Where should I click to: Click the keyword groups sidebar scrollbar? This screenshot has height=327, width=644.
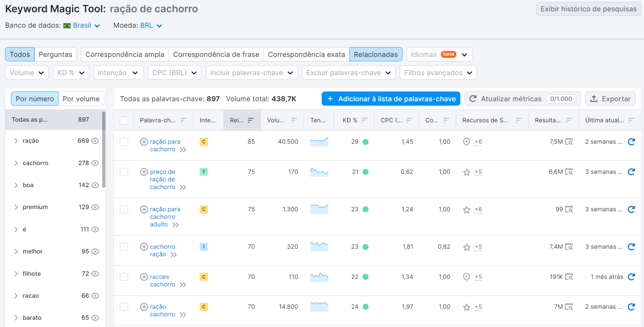click(x=104, y=150)
